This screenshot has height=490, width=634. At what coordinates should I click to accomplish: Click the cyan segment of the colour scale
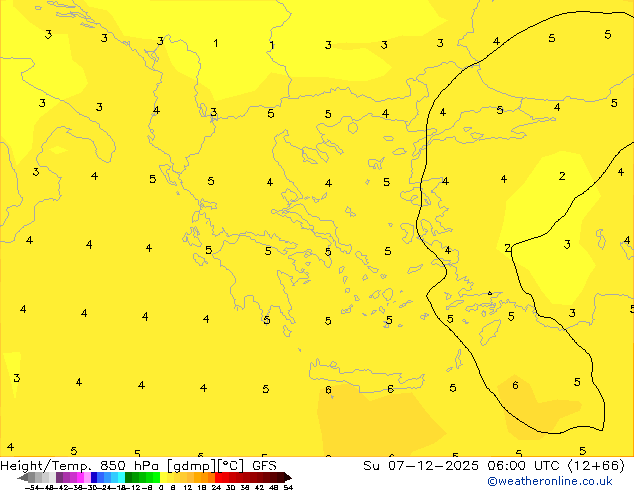tap(122, 477)
